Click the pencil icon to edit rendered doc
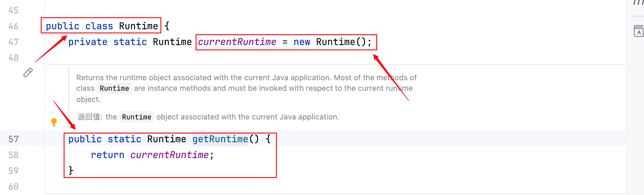 [28, 72]
